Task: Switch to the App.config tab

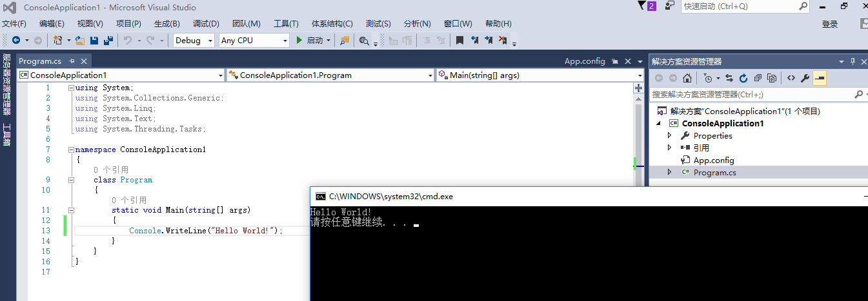Action: tap(585, 61)
